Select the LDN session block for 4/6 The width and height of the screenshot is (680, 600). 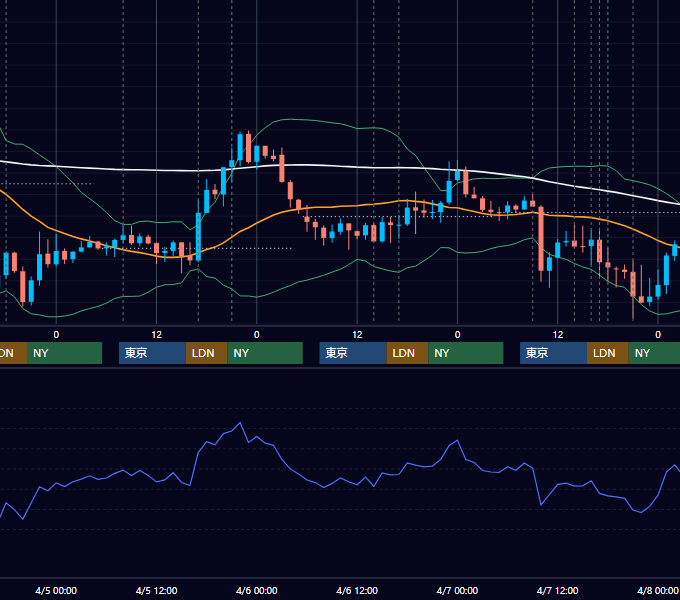(x=407, y=353)
